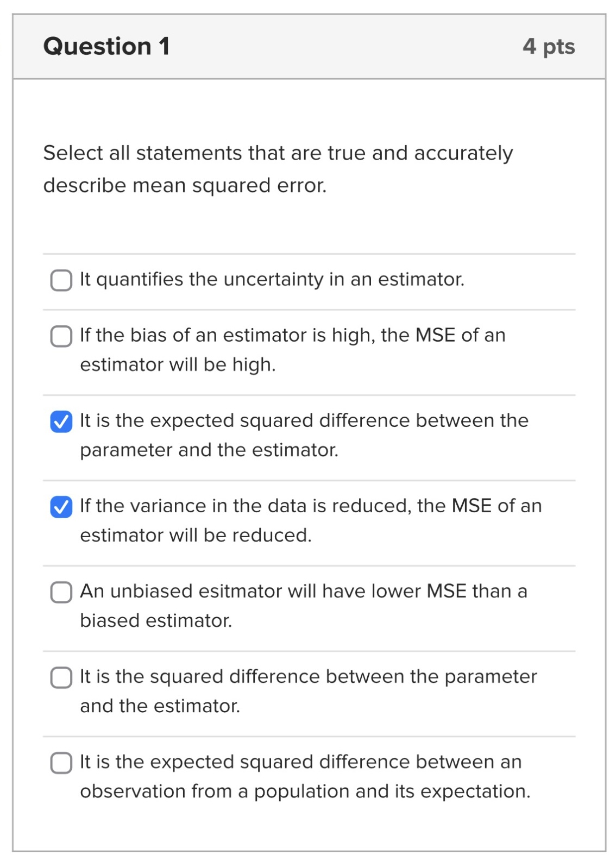Select the unbiased estimator has lower MSE option
This screenshot has width=616, height=855.
(60, 591)
